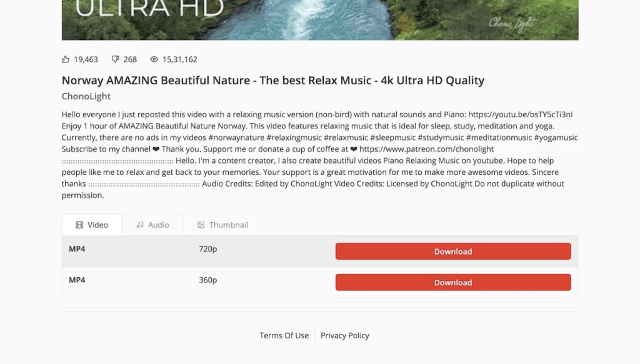Screen dimensions: 640x364
Task: Click the eye views icon
Action: tap(154, 59)
